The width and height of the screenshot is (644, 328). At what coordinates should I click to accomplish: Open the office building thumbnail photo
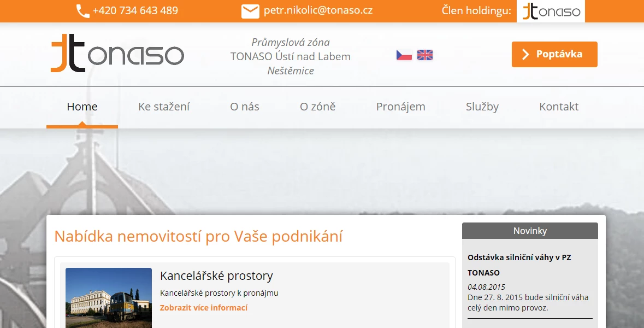(109, 298)
